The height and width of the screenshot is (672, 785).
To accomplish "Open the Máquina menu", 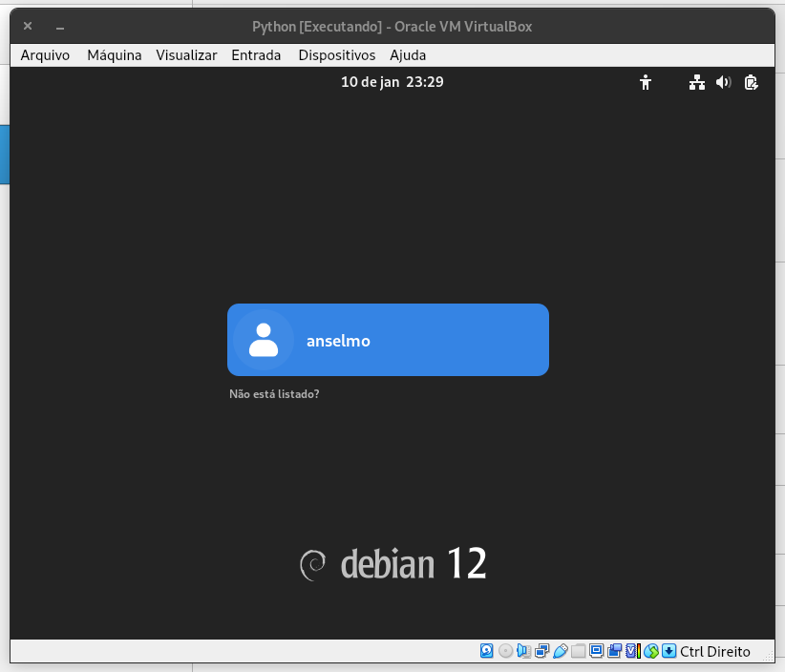I will [x=115, y=55].
